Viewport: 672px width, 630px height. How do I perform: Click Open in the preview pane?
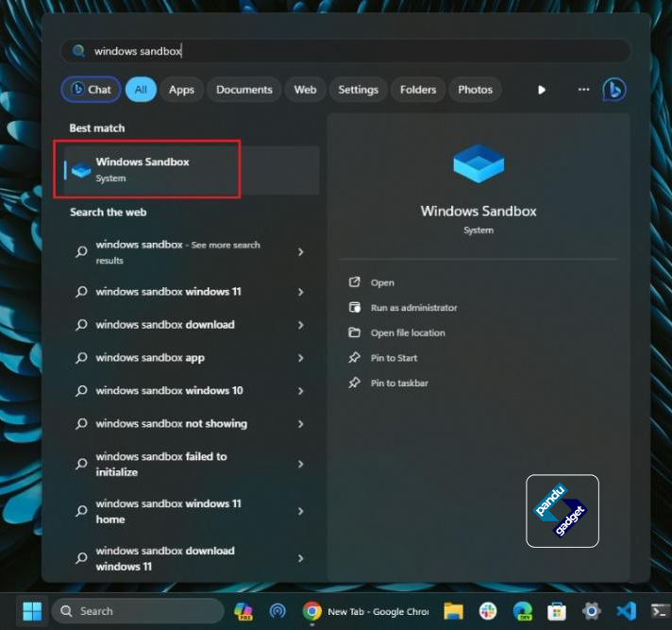(x=382, y=282)
